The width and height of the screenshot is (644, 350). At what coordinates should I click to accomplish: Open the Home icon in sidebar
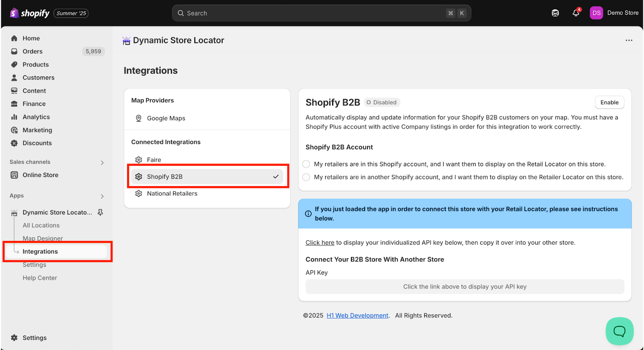(x=14, y=38)
